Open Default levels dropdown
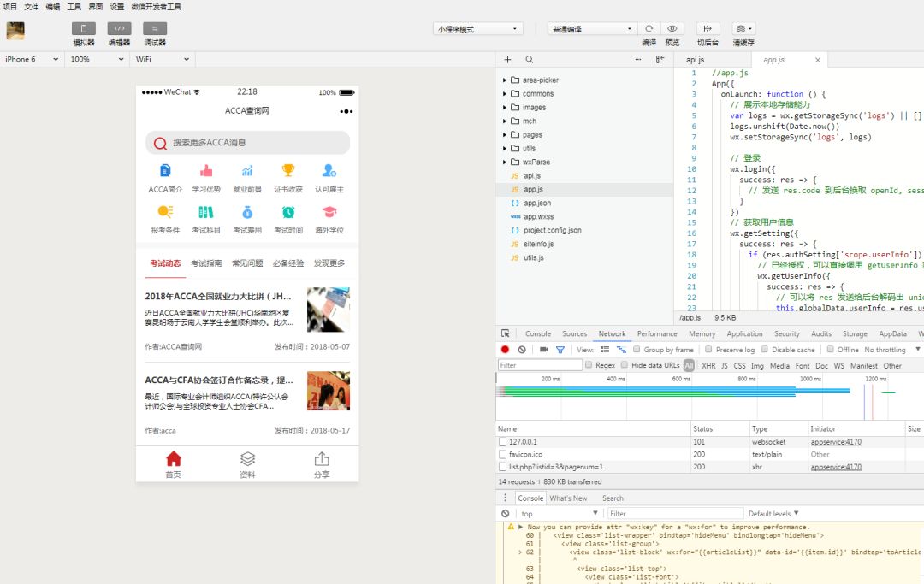This screenshot has height=584, width=924. pos(773,513)
